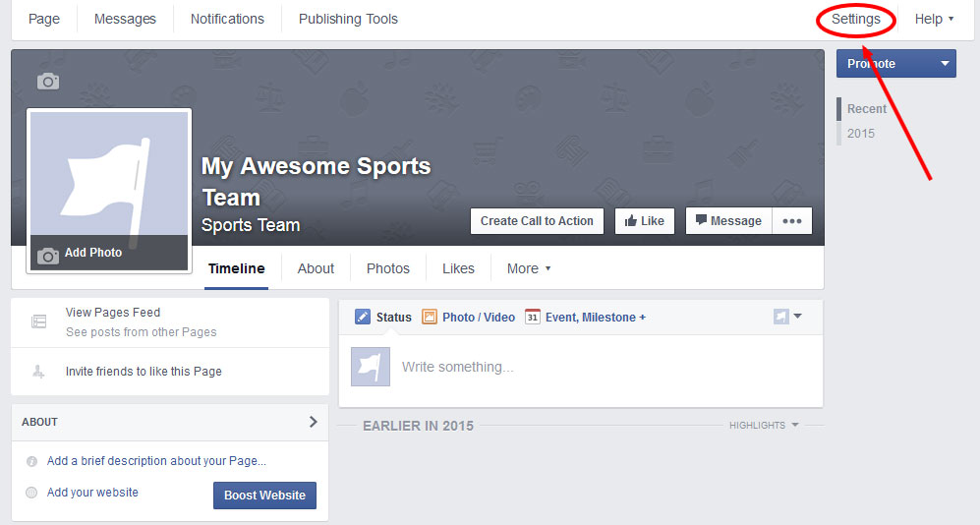Image resolution: width=980 pixels, height=525 pixels.
Task: Click the info icon next to brief description
Action: tap(31, 461)
